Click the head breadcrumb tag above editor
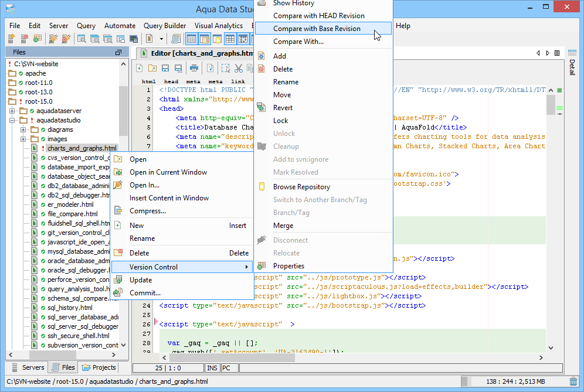This screenshot has width=584, height=392. click(171, 81)
